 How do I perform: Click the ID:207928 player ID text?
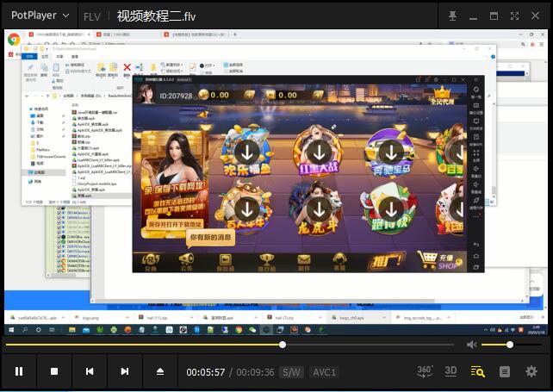176,96
